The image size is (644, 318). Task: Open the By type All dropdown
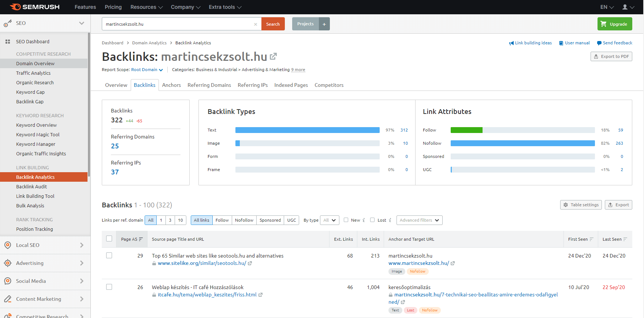click(330, 220)
